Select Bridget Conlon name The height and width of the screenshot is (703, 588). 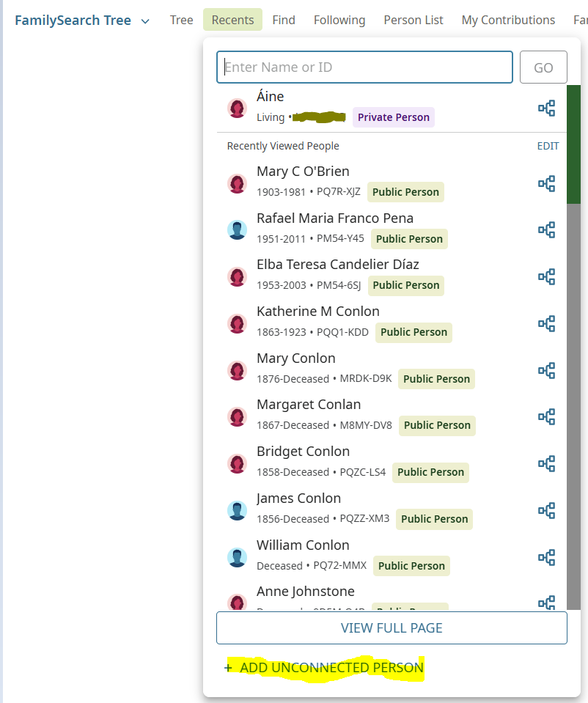[303, 452]
